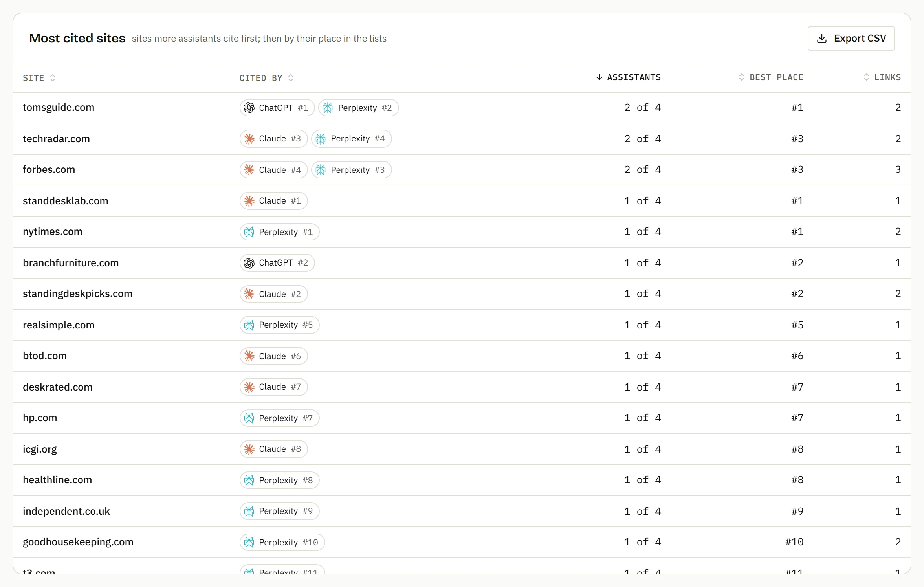The width and height of the screenshot is (924, 587).
Task: Click Perplexity icon in the forbes.com row
Action: click(321, 170)
